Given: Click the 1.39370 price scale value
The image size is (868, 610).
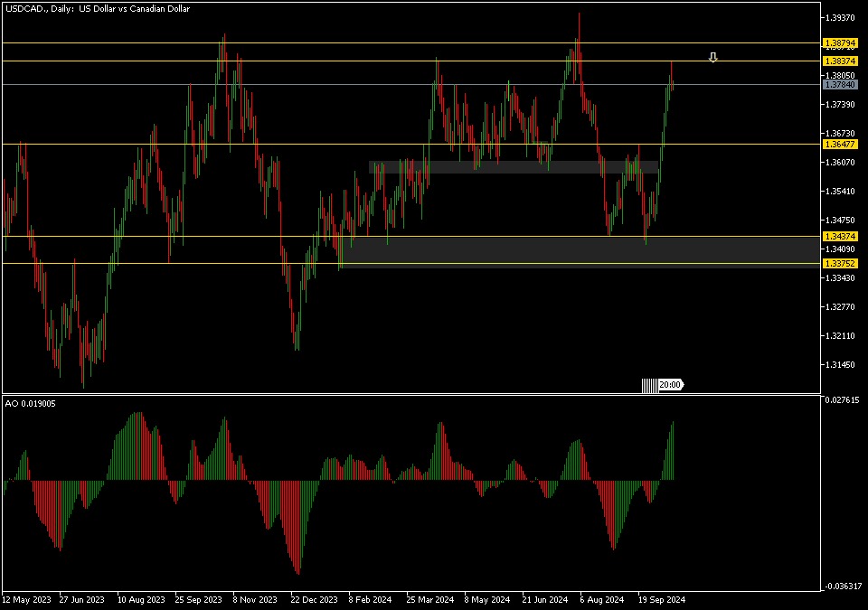Looking at the screenshot, I should (x=840, y=18).
